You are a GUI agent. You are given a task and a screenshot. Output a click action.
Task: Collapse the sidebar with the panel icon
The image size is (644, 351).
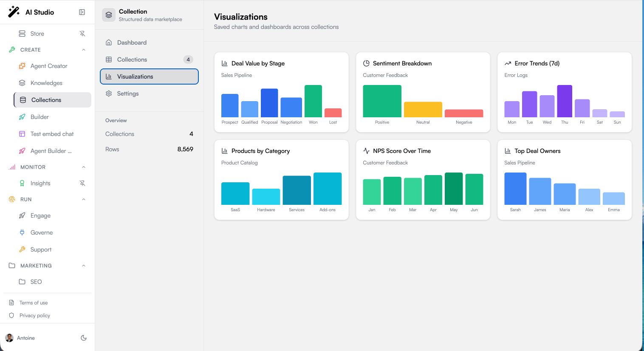point(82,12)
